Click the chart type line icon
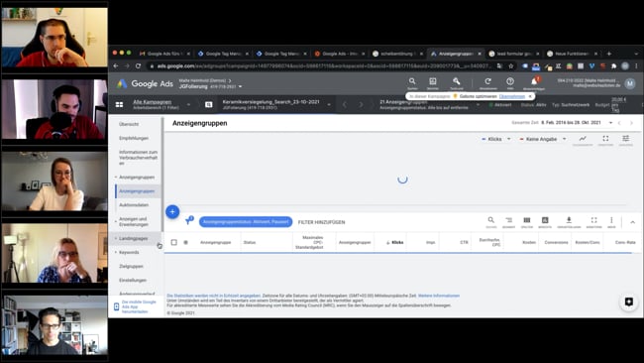Image resolution: width=644 pixels, height=363 pixels. 583,139
